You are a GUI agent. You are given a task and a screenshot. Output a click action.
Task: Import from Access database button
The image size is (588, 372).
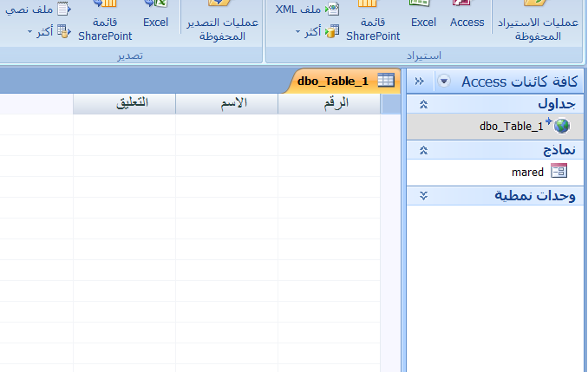467,15
